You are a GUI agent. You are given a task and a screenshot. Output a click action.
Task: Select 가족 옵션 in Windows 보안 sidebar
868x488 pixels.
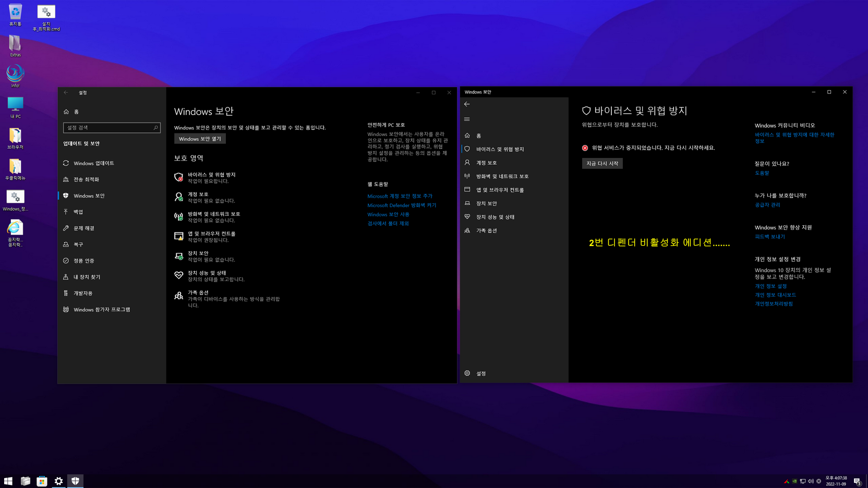tap(514, 230)
